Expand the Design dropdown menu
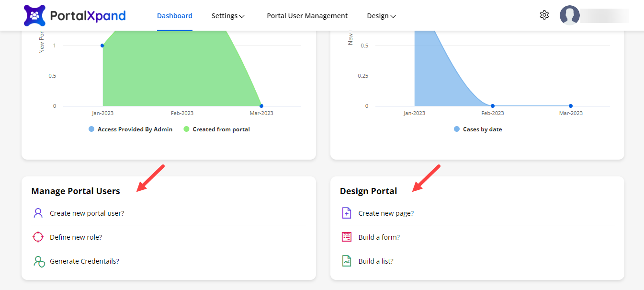 381,16
